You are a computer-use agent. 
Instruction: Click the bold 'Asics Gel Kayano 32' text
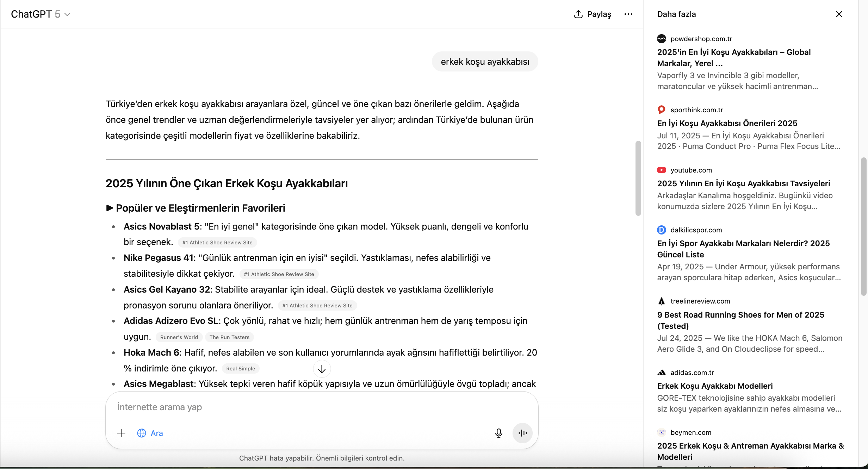[167, 289]
